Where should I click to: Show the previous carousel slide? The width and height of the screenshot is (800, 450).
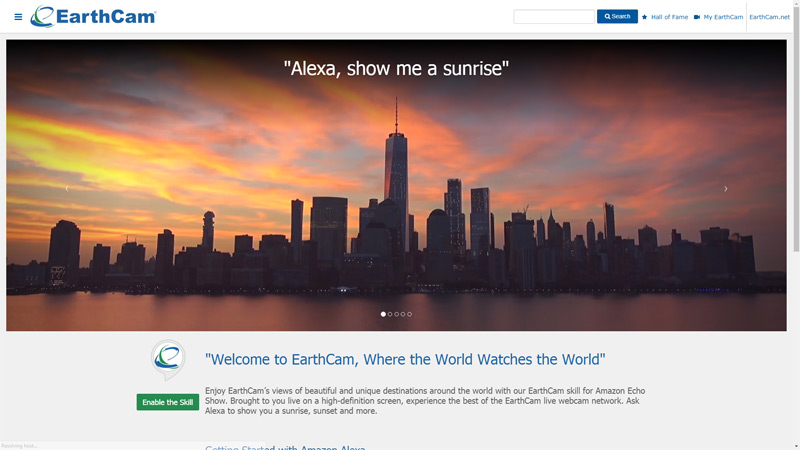pyautogui.click(x=67, y=188)
